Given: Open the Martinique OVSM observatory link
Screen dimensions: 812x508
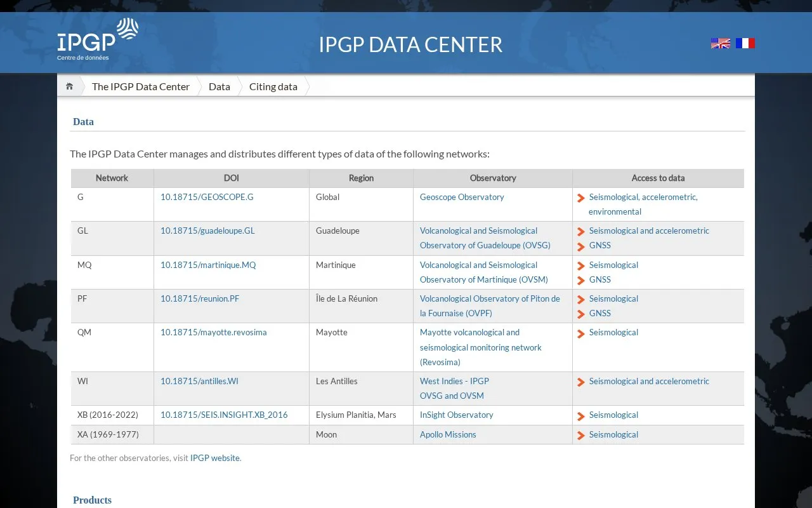Looking at the screenshot, I should coord(484,272).
